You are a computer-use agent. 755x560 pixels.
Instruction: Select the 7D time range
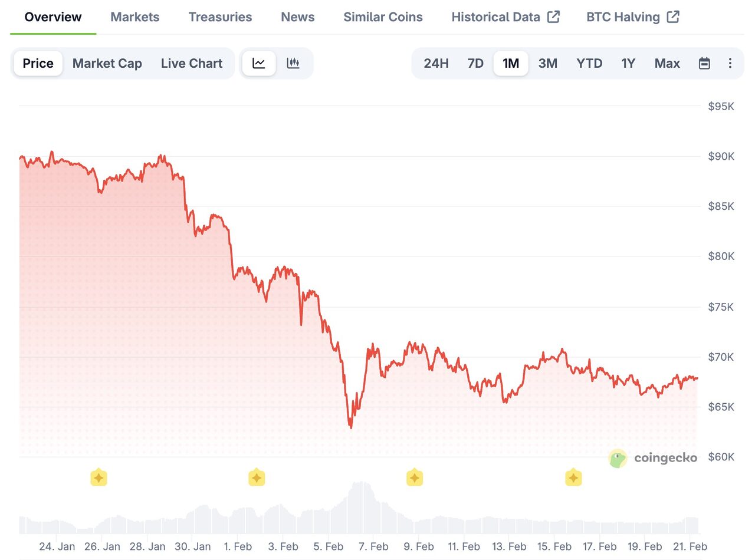click(475, 63)
